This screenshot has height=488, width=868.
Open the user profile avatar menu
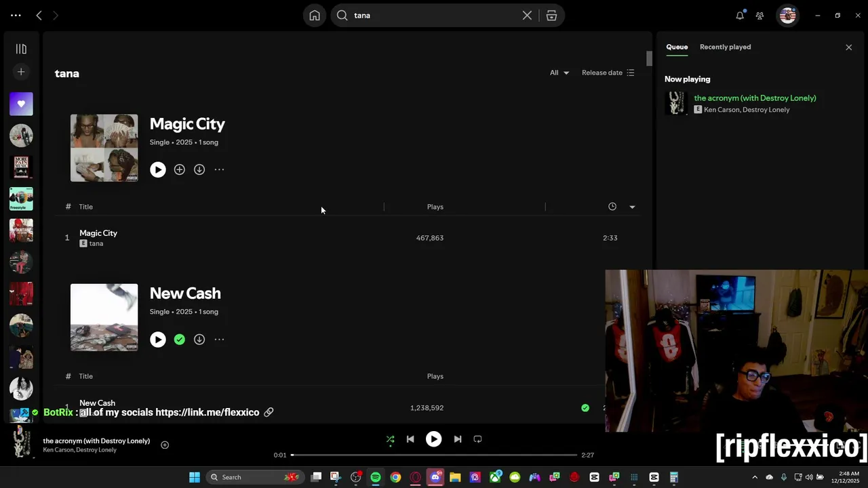point(787,16)
